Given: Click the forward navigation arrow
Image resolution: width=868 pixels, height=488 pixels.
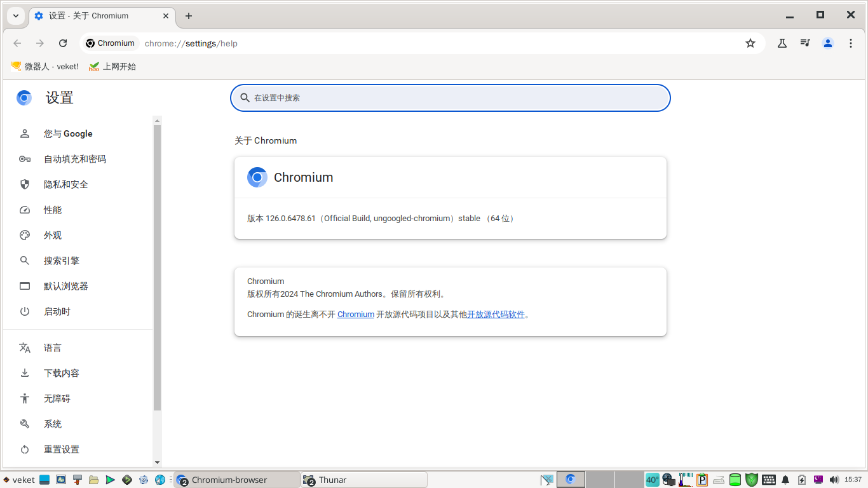Looking at the screenshot, I should pos(40,43).
